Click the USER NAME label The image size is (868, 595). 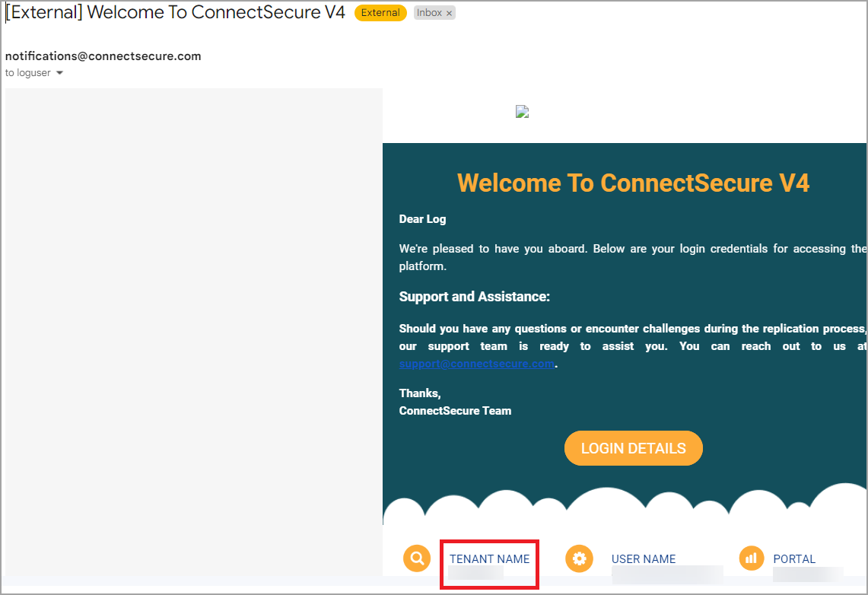tap(644, 558)
